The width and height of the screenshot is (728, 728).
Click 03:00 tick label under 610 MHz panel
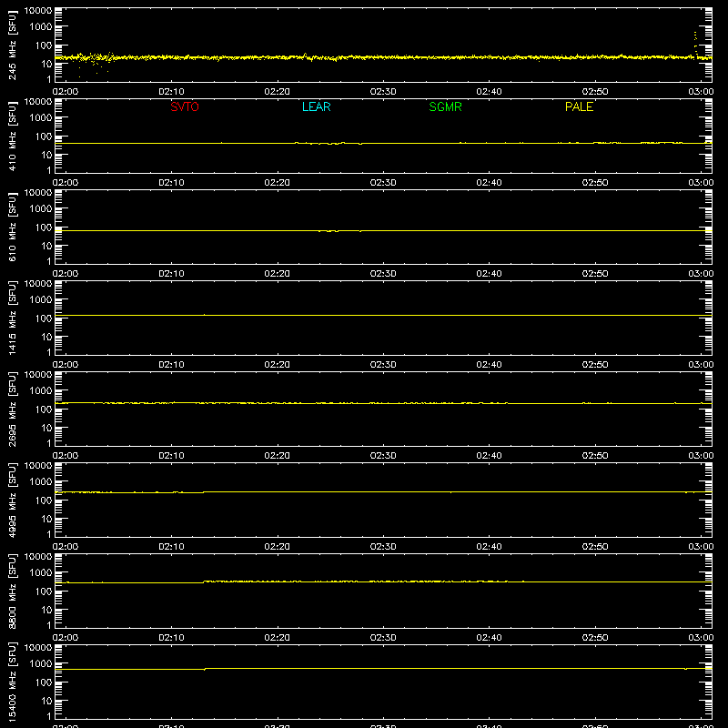(701, 274)
